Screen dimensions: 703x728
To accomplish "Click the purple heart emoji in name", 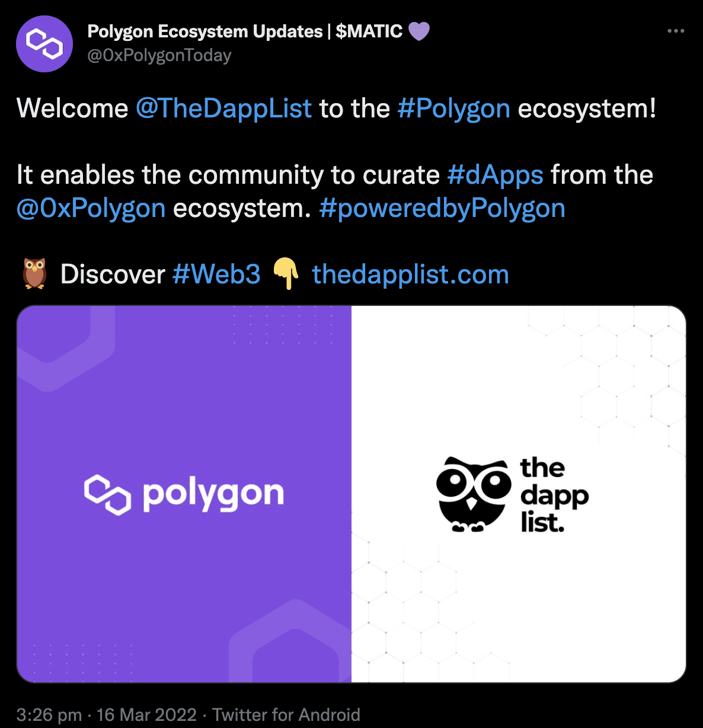I will click(x=418, y=31).
